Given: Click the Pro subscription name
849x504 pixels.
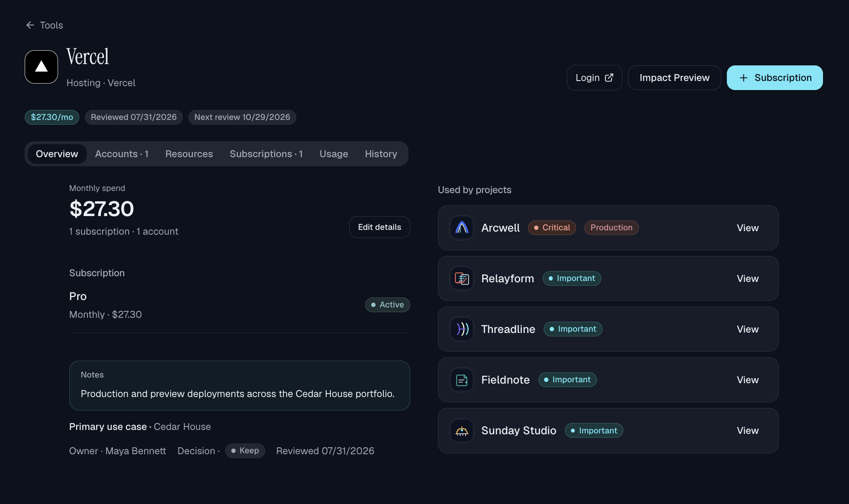Looking at the screenshot, I should pos(78,296).
